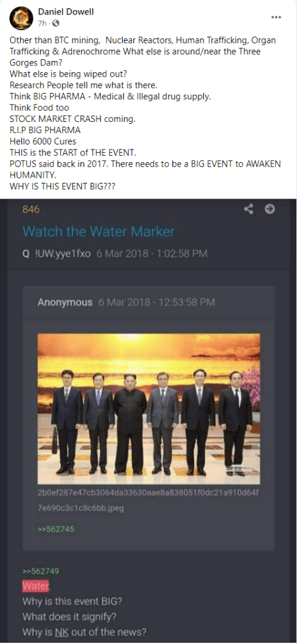Open Daniel Dowell's profile picture
Image resolution: width=297 pixels, height=644 pixels.
21,19
